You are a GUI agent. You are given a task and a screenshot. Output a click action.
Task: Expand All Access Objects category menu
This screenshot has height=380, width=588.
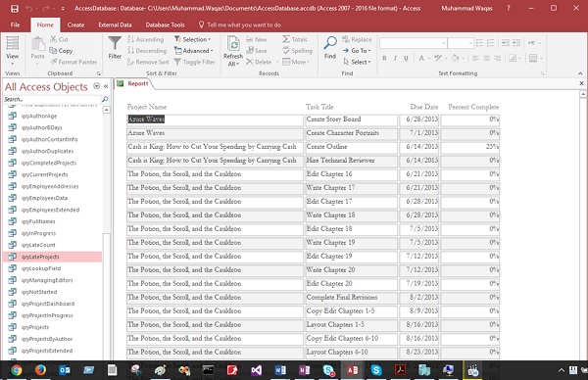[x=96, y=86]
